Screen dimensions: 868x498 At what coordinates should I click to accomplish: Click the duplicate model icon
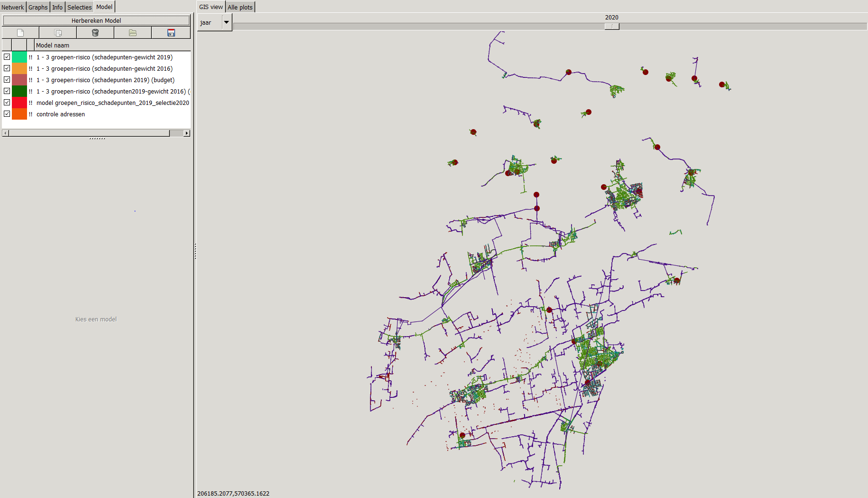58,33
